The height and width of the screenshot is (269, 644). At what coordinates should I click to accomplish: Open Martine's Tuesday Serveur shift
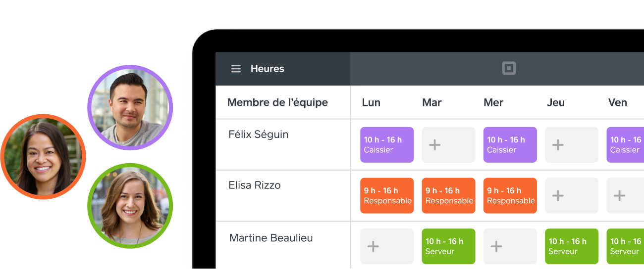[448, 246]
